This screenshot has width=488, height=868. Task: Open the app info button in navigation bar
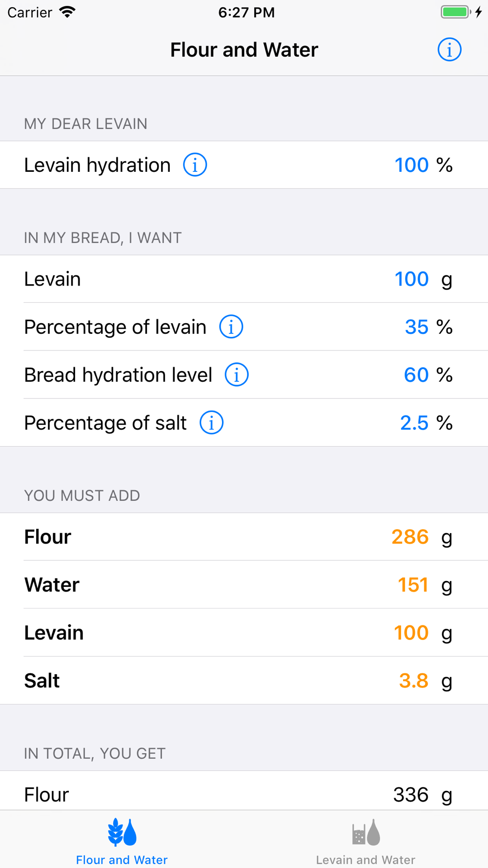[449, 50]
